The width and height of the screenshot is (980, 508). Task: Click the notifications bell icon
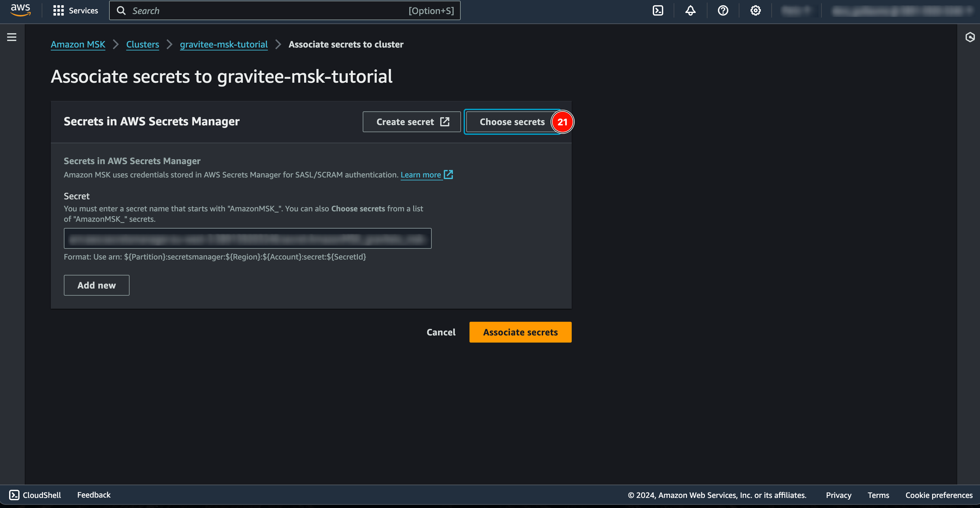click(x=690, y=11)
